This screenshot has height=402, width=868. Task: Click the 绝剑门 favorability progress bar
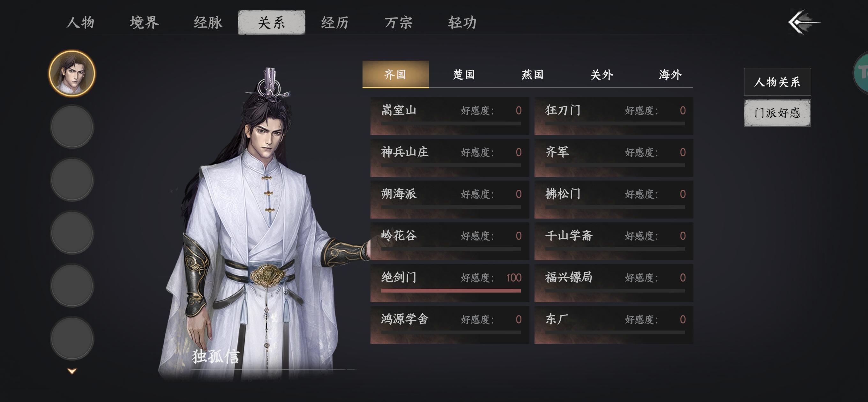[451, 290]
